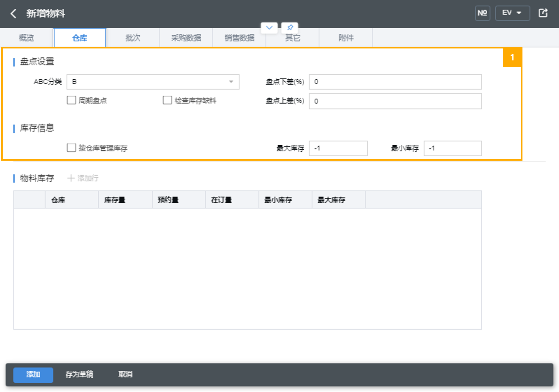Enable the 周期盘点 checkbox
559x392 pixels.
pyautogui.click(x=71, y=100)
